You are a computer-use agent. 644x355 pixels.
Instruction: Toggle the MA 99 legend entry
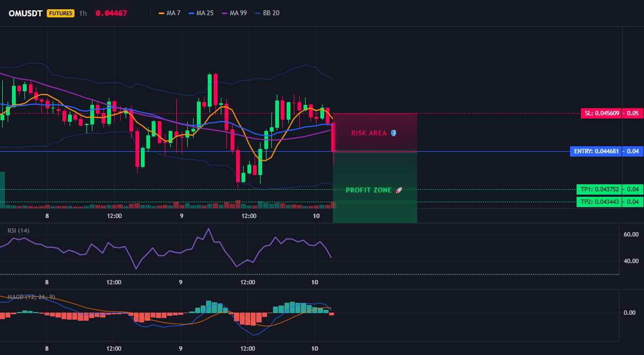(234, 13)
